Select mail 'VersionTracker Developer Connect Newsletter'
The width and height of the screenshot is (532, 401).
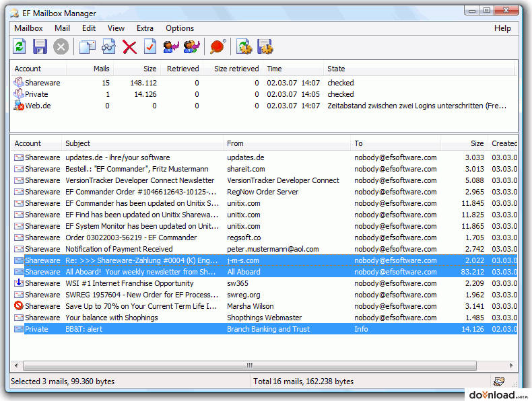265,180
